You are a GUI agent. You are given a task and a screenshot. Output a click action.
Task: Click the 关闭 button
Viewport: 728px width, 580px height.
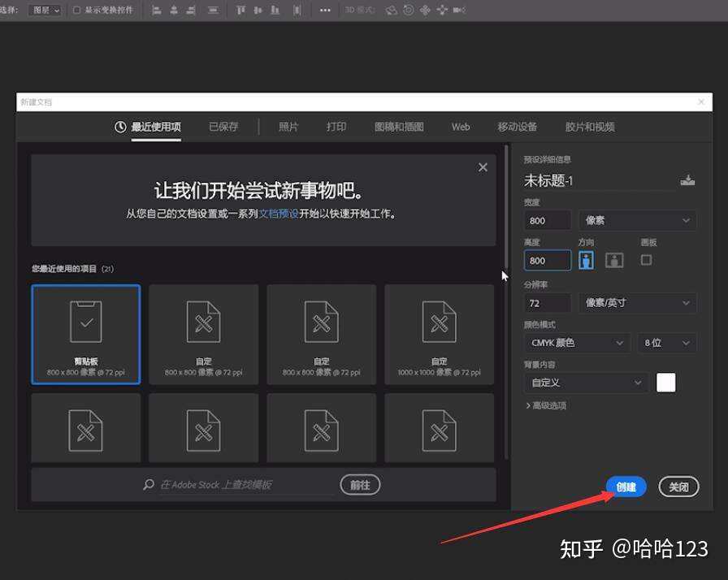pyautogui.click(x=678, y=487)
